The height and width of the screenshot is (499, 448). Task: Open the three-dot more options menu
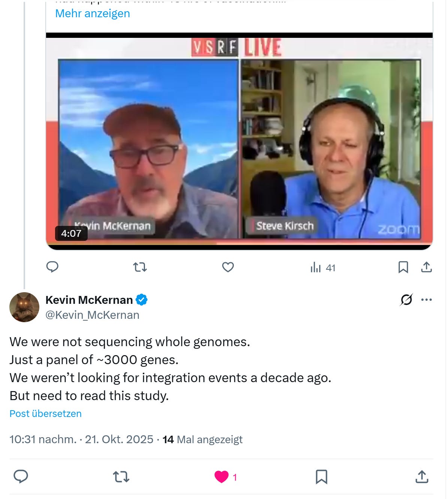coord(426,300)
